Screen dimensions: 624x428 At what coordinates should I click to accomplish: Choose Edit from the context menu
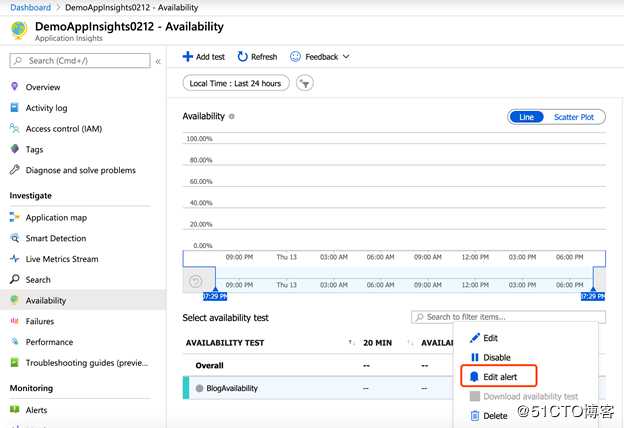490,338
